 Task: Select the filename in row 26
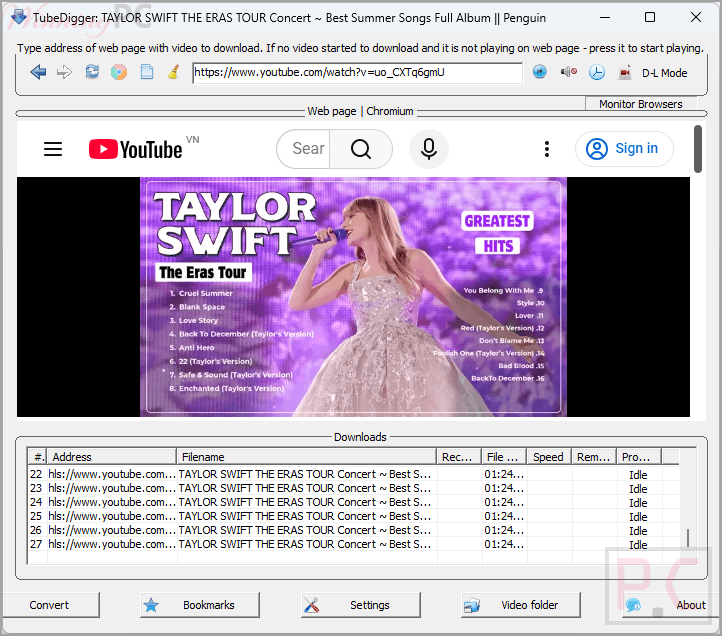click(x=305, y=530)
